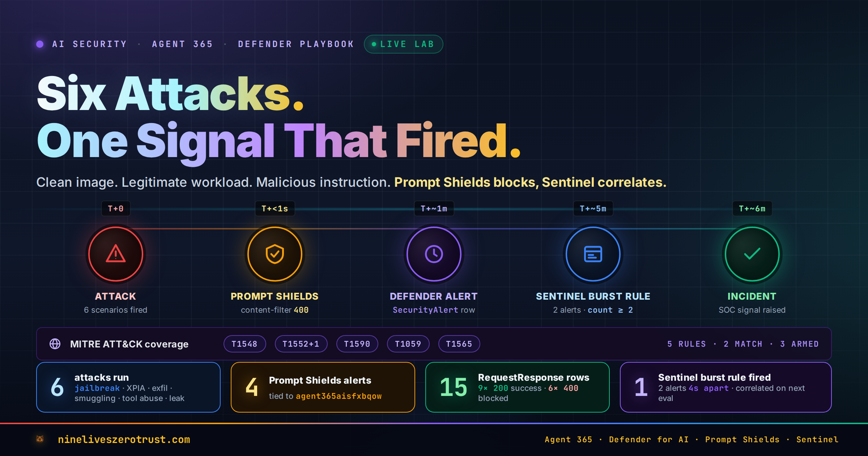
Task: Click the "DEFENDER PLAYBOOK" header text
Action: 296,44
